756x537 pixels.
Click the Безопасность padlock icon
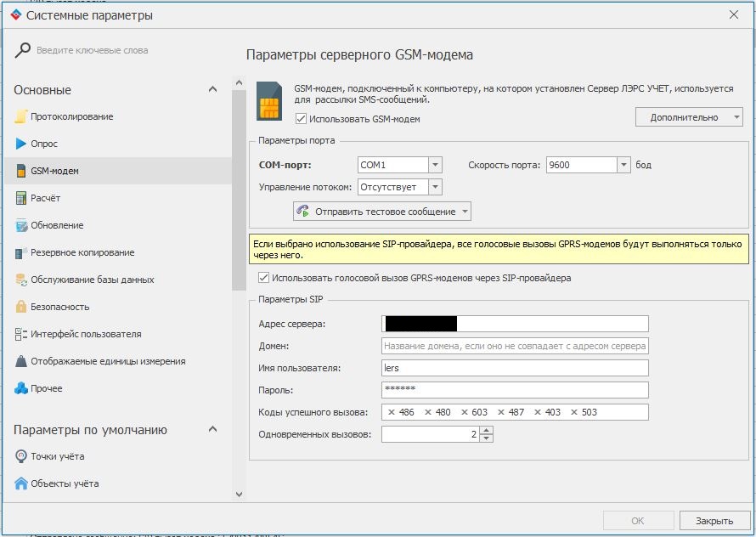[21, 307]
